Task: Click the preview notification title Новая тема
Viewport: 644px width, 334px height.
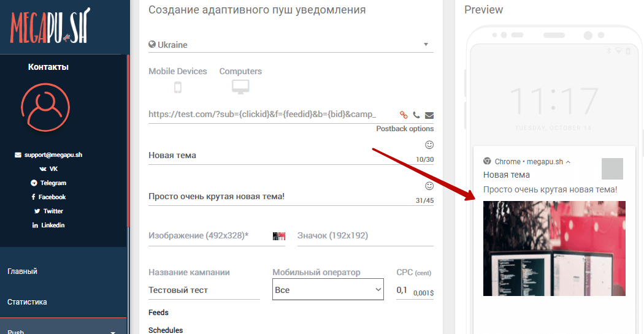Action: coord(507,175)
